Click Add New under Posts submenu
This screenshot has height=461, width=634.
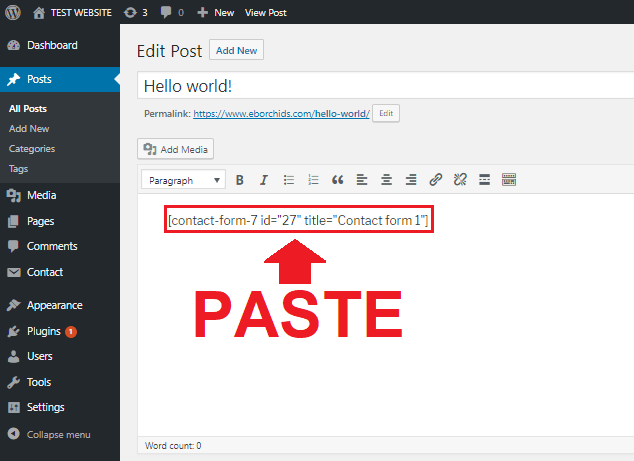(x=29, y=129)
